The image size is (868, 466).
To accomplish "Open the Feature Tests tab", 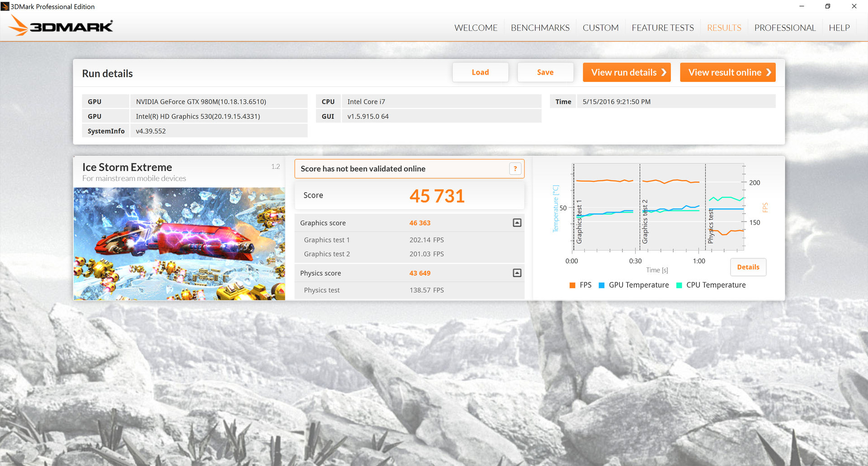I will click(x=663, y=28).
